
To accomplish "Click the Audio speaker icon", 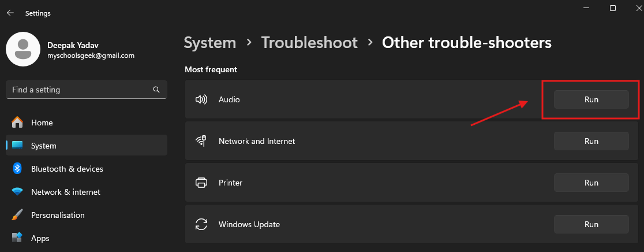I will click(x=201, y=99).
